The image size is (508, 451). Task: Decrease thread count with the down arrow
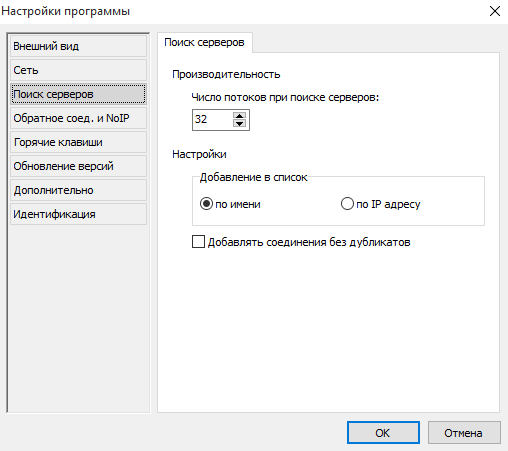click(x=239, y=124)
